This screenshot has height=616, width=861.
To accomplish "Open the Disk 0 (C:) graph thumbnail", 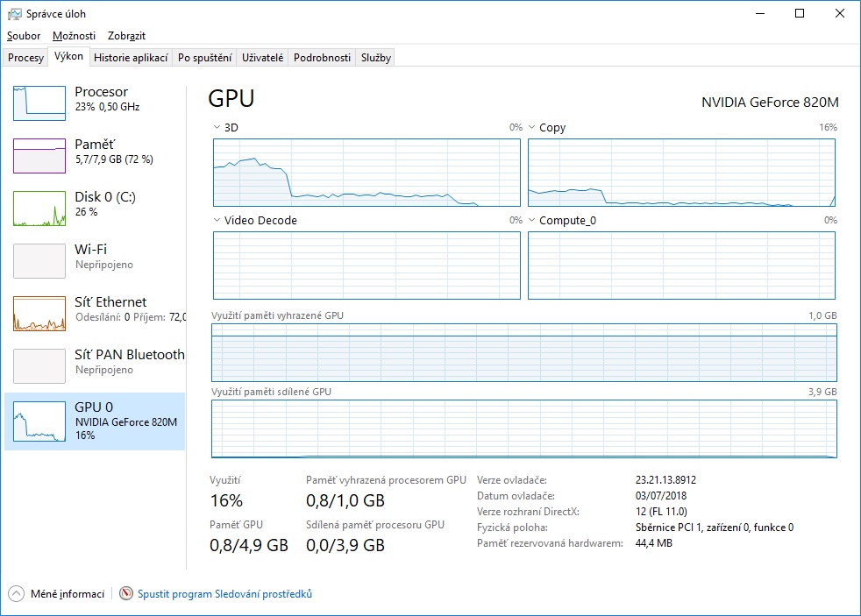I will click(39, 209).
